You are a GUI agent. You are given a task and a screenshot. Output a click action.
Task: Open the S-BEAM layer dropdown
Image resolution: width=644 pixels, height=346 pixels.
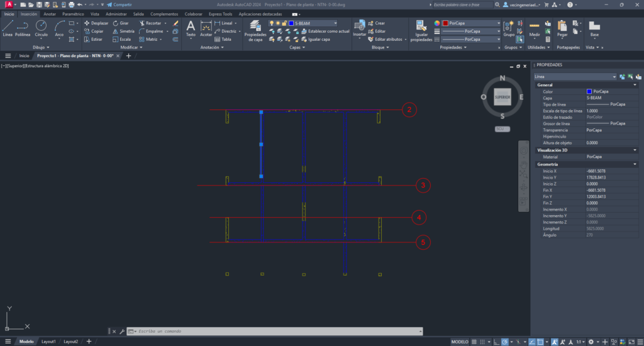(x=336, y=23)
